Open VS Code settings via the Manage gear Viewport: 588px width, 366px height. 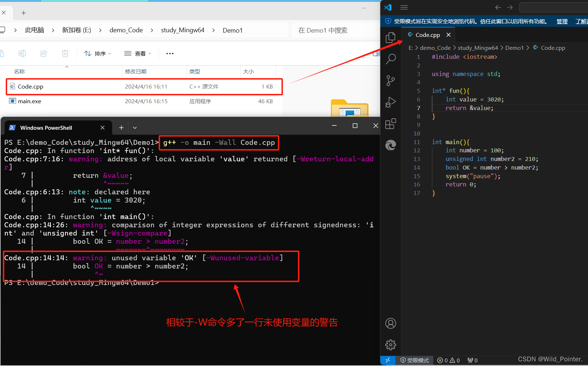pyautogui.click(x=390, y=344)
